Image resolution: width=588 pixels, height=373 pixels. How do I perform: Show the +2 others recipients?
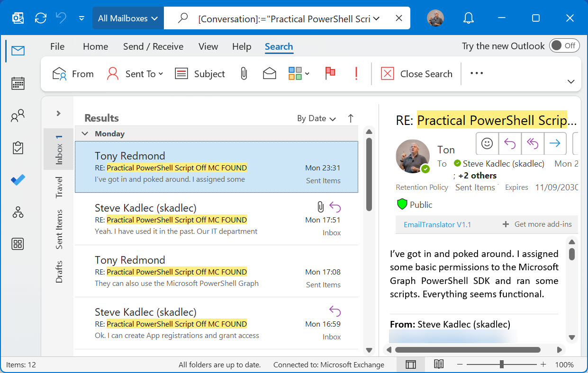pyautogui.click(x=478, y=176)
